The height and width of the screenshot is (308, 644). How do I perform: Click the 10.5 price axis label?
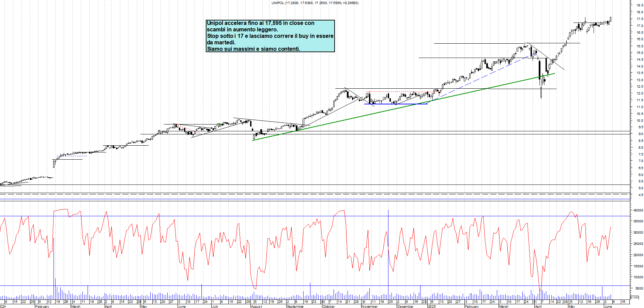pos(640,114)
